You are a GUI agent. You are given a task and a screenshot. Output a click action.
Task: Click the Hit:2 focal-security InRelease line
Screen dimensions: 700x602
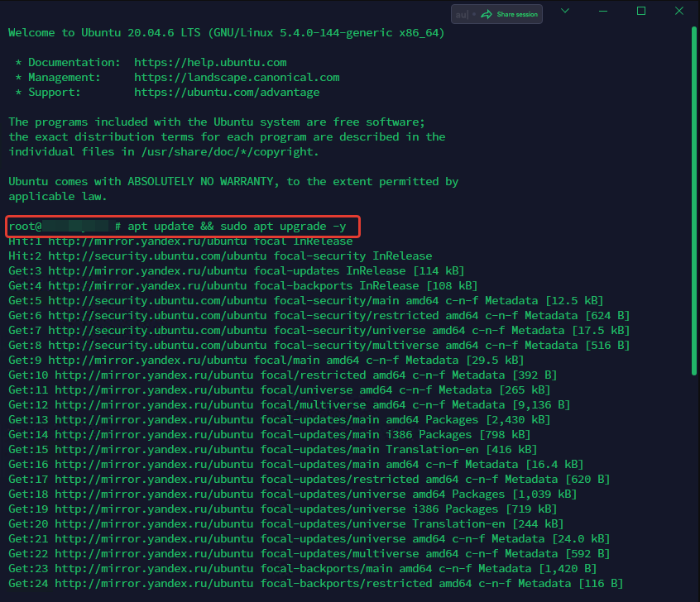click(x=220, y=256)
